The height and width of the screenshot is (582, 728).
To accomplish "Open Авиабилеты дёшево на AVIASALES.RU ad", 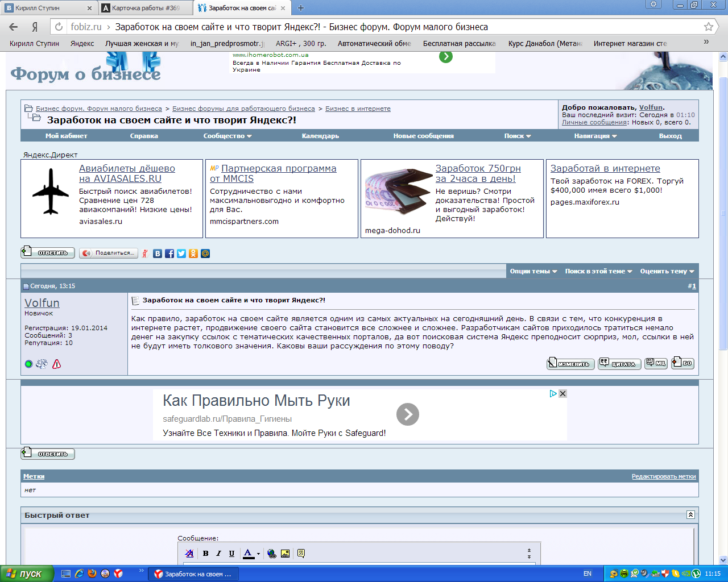I will 127,173.
